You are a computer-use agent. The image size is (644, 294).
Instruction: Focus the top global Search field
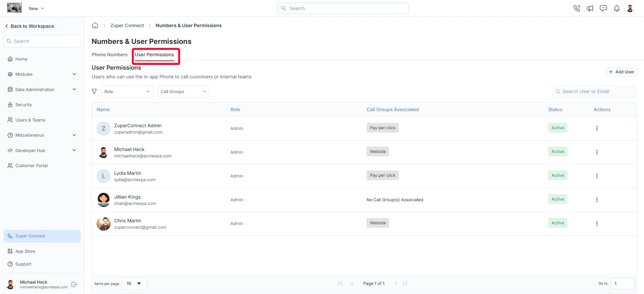tap(343, 8)
